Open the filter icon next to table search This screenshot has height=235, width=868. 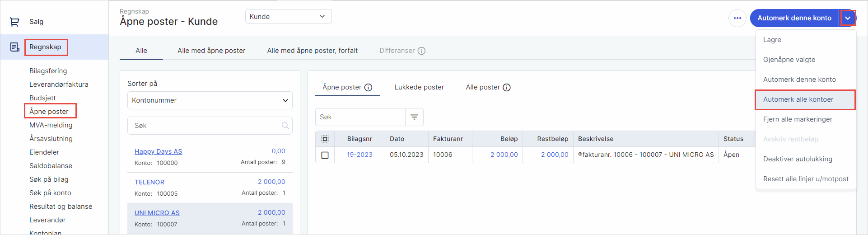coord(414,117)
